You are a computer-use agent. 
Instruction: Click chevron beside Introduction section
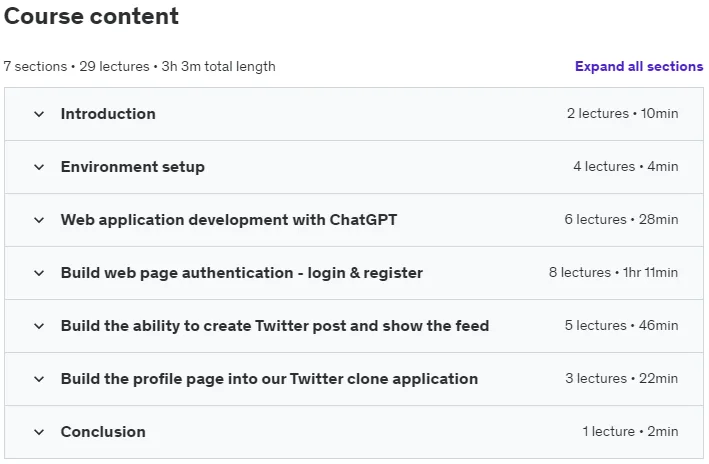[39, 114]
